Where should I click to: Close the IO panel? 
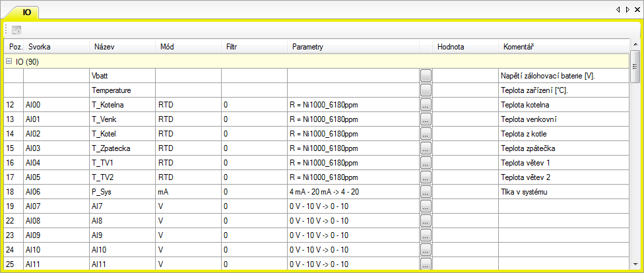(637, 10)
